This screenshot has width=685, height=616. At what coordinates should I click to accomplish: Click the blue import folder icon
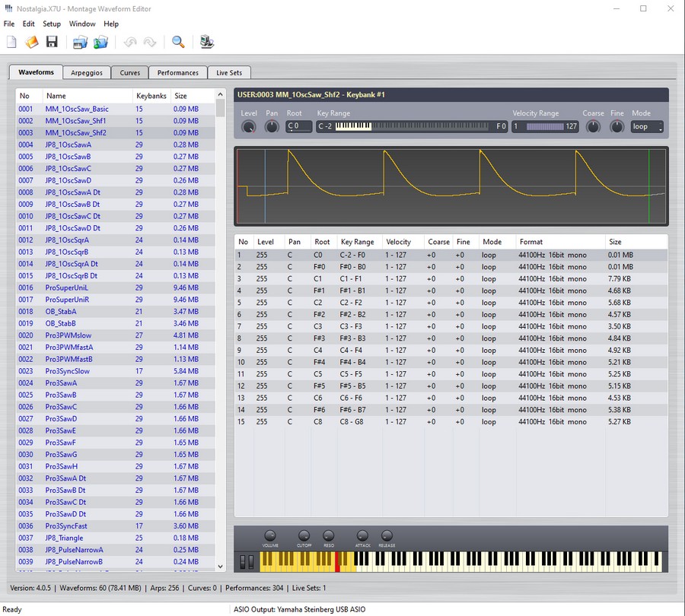80,43
